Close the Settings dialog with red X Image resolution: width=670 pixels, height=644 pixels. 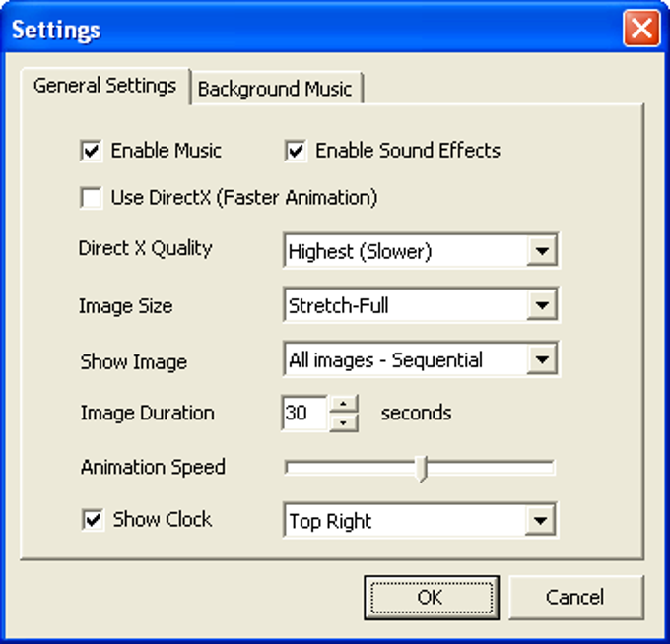[641, 29]
